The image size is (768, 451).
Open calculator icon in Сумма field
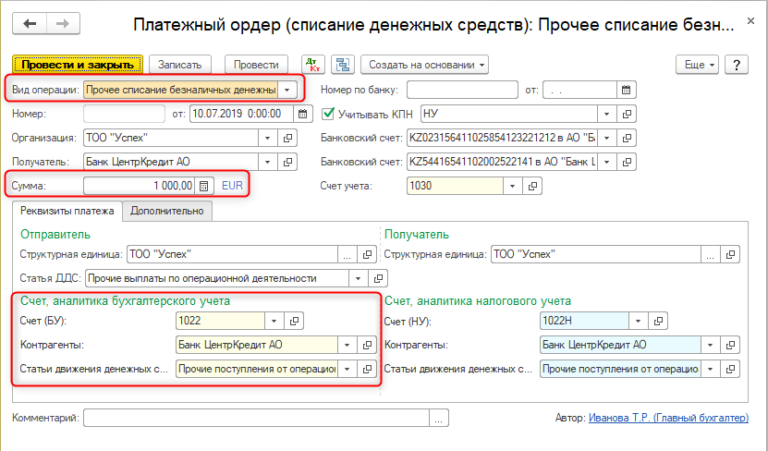pos(204,186)
